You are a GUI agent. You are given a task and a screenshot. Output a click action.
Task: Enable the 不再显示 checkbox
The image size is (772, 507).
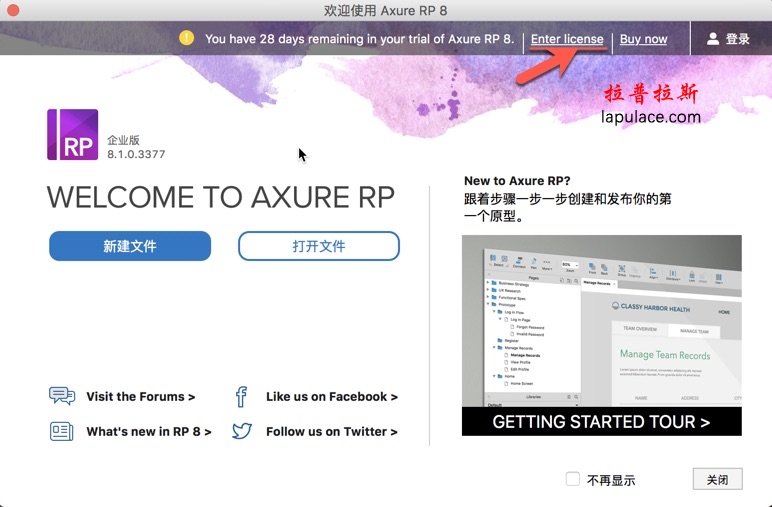click(x=573, y=479)
